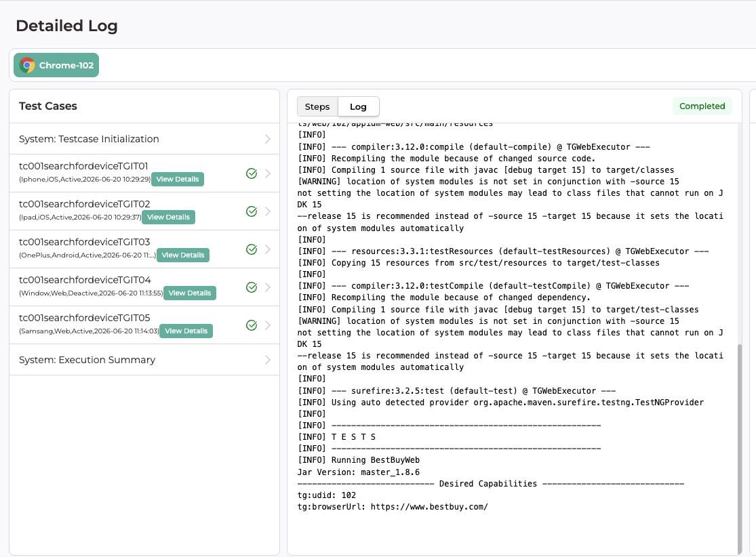
Task: Click 'changed source code' recompiling log line
Action: (x=446, y=159)
